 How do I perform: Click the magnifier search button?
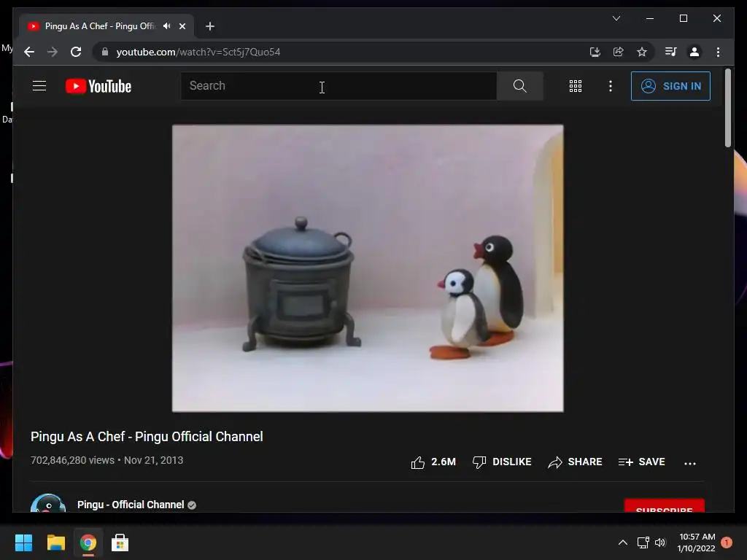[519, 86]
